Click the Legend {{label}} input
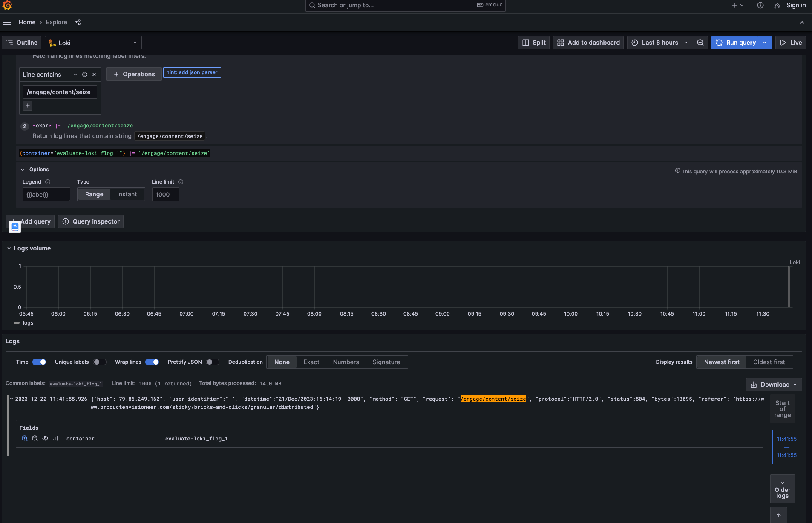This screenshot has height=523, width=812. (x=46, y=194)
